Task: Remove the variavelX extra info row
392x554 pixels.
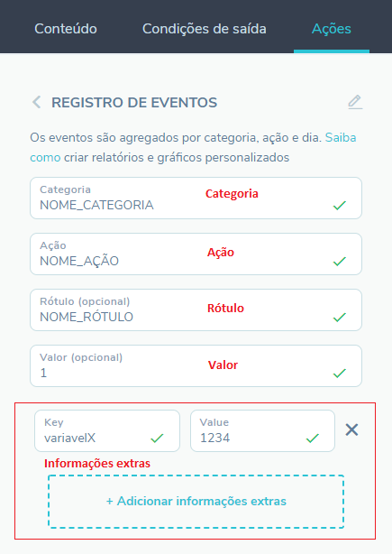Action: click(x=351, y=430)
